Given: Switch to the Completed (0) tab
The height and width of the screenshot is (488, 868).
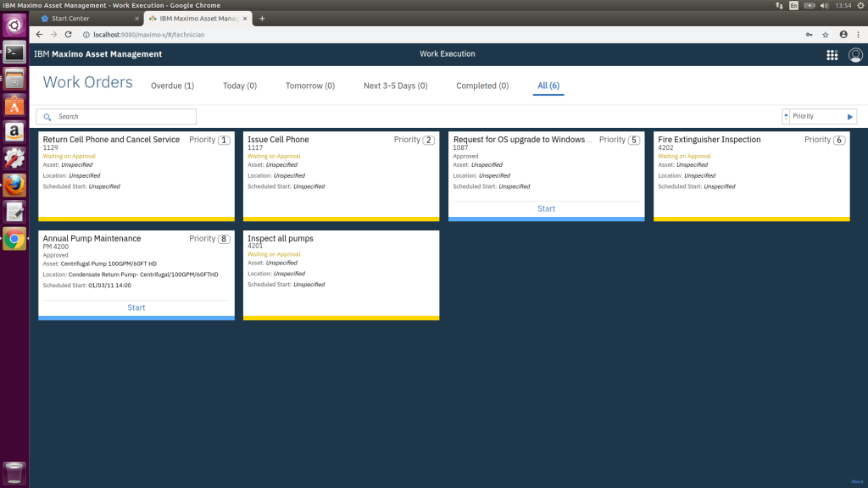Looking at the screenshot, I should coord(482,86).
